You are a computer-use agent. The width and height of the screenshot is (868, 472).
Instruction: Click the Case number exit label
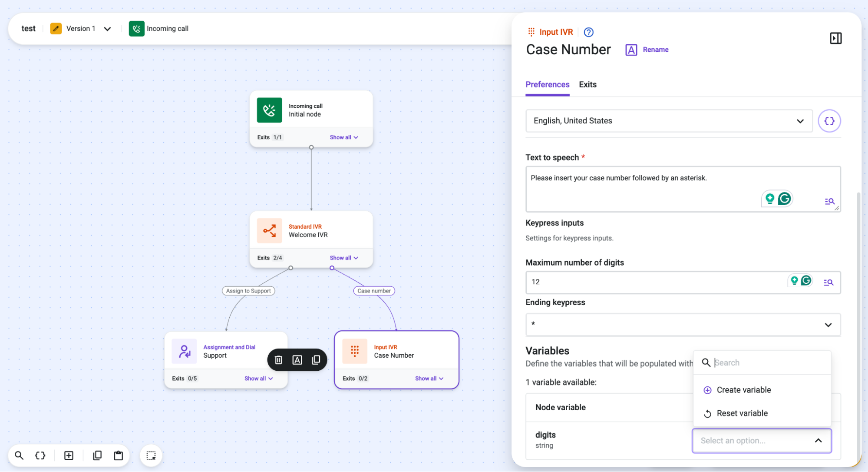coord(374,291)
